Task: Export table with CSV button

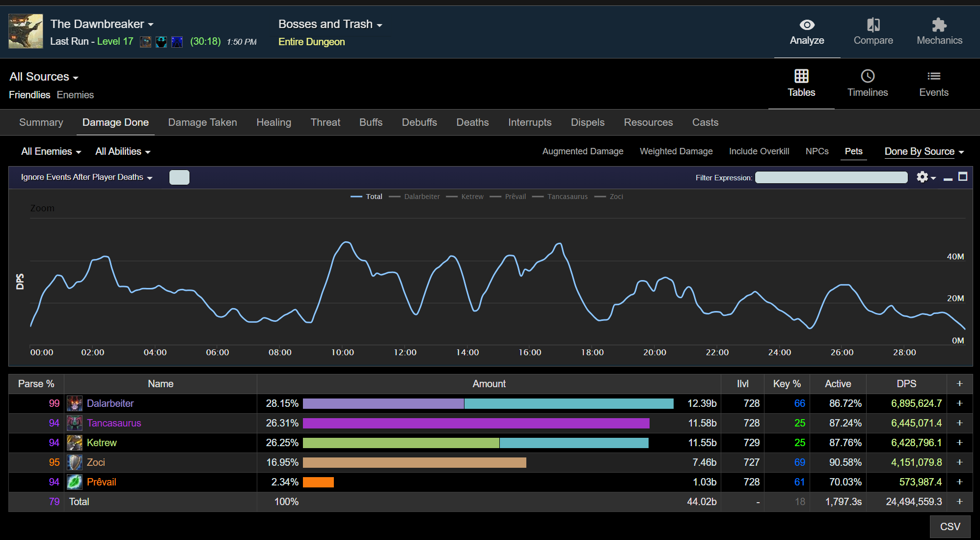Action: (950, 526)
